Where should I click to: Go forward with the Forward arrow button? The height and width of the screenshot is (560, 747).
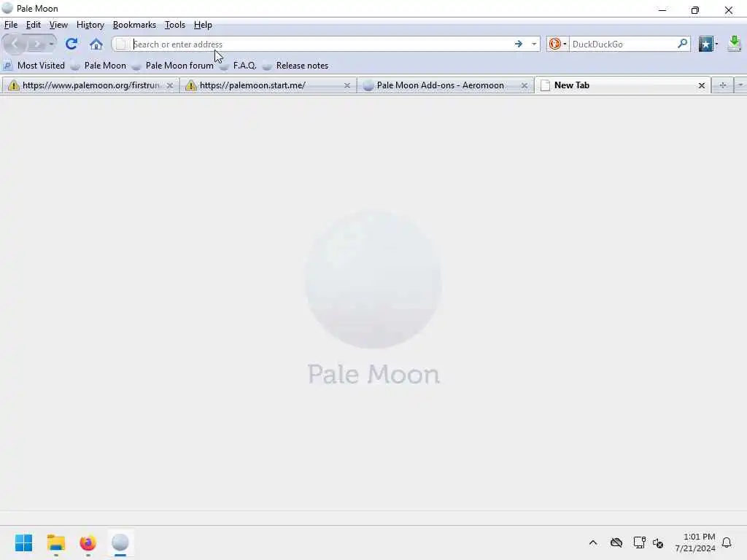[x=36, y=44]
